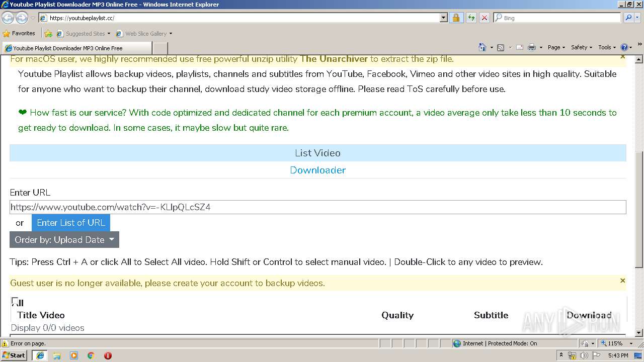
Task: Expand the Suggested Sites dropdown
Action: click(x=109, y=34)
